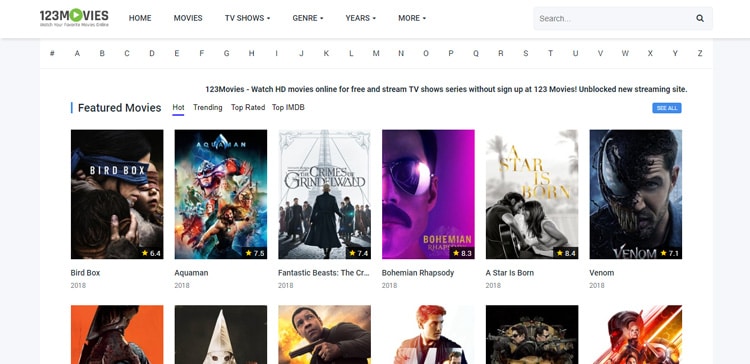
Task: Filter titles by letter E
Action: pyautogui.click(x=176, y=53)
